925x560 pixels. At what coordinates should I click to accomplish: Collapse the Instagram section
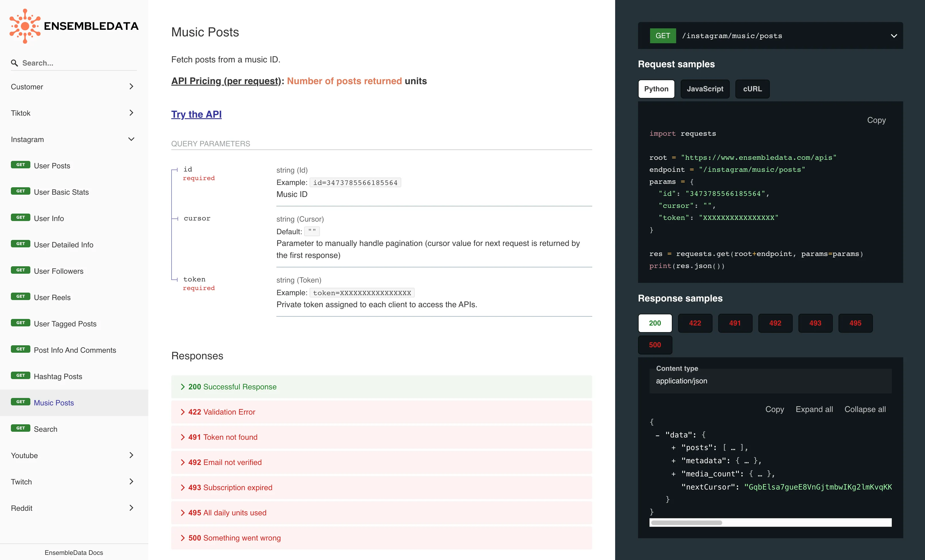tap(74, 139)
